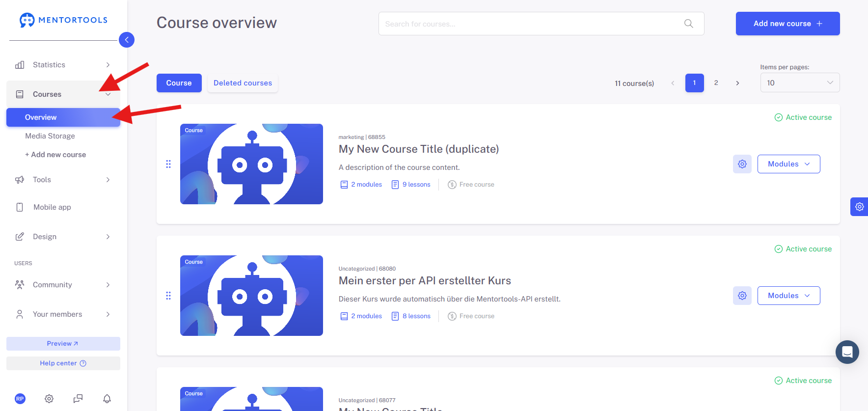The width and height of the screenshot is (868, 411).
Task: Open title Mein erster per API erstellter Kurs
Action: [x=425, y=281]
